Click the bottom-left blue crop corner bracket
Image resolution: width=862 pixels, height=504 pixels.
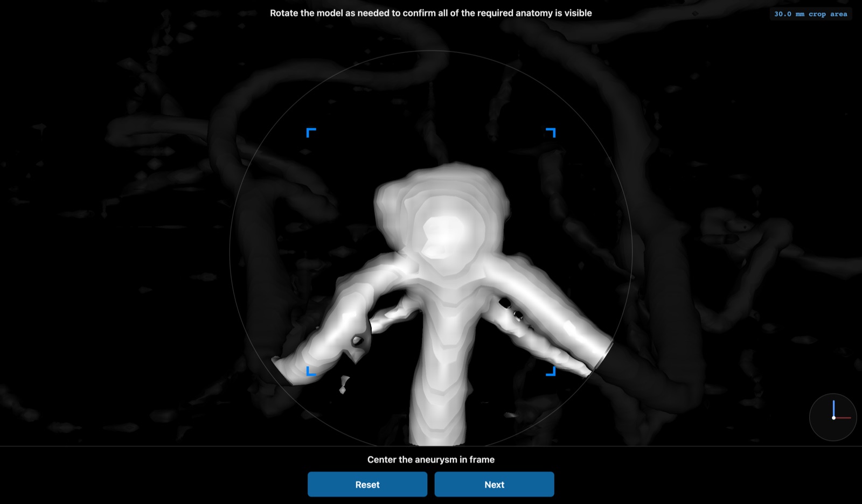[311, 371]
